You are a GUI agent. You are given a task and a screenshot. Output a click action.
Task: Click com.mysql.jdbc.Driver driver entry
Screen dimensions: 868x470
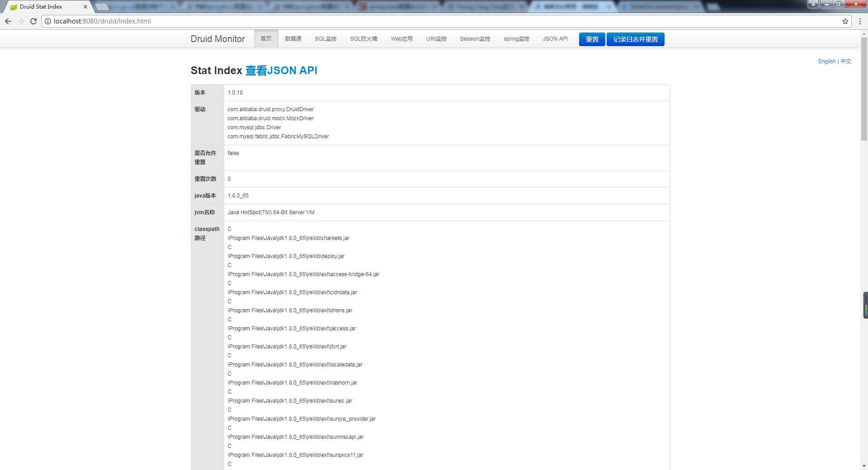[254, 127]
